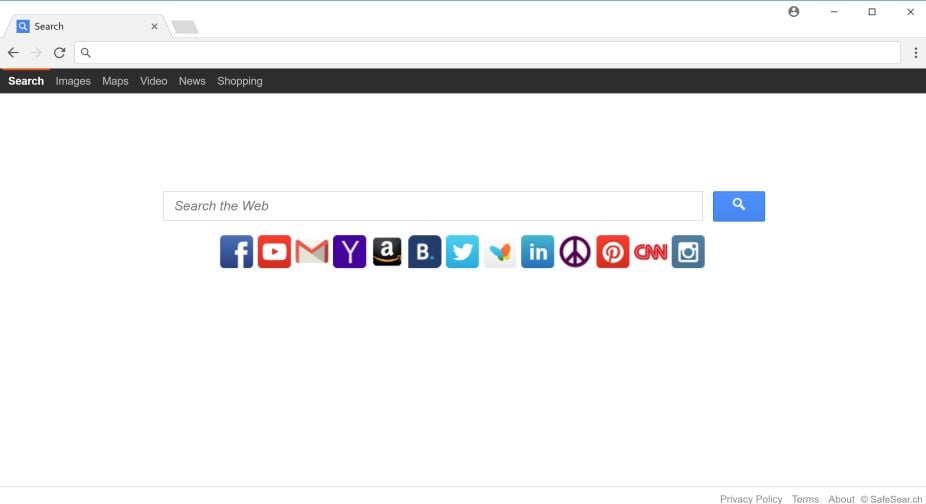This screenshot has height=504, width=926.
Task: Open the Booking.com shortcut icon
Action: [425, 252]
